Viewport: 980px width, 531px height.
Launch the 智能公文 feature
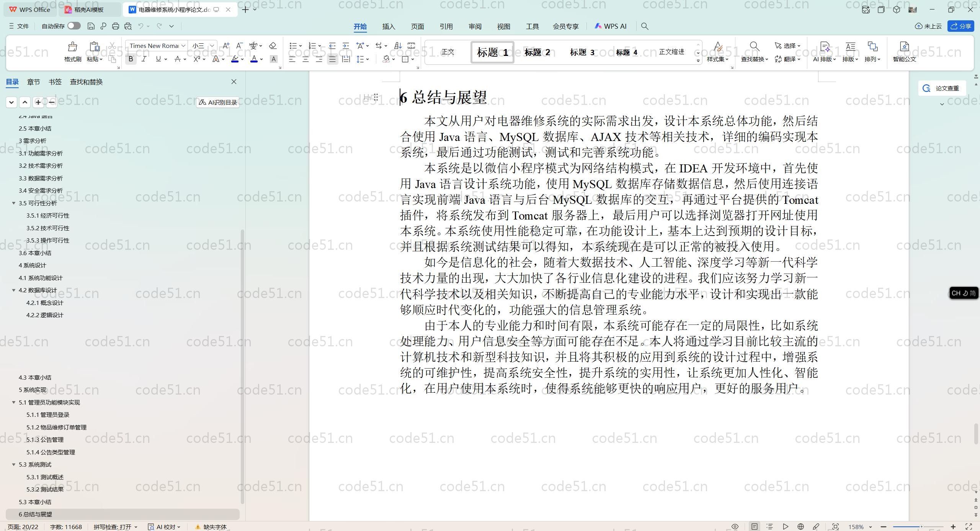[x=904, y=52]
